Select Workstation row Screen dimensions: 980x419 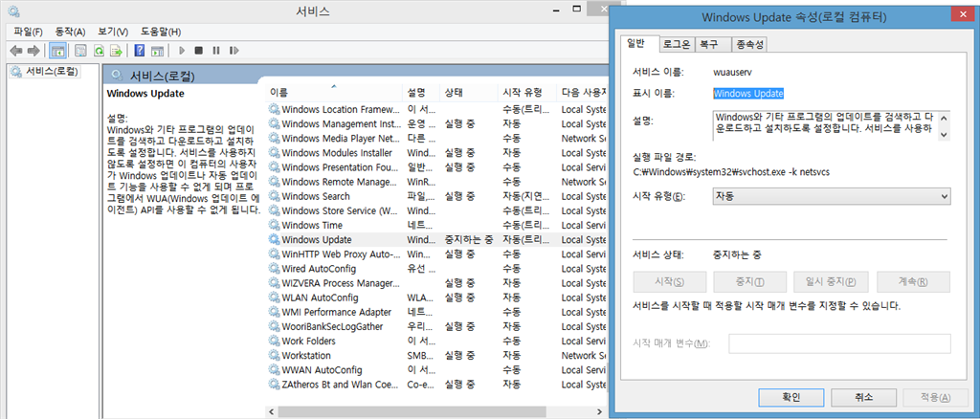pyautogui.click(x=437, y=355)
